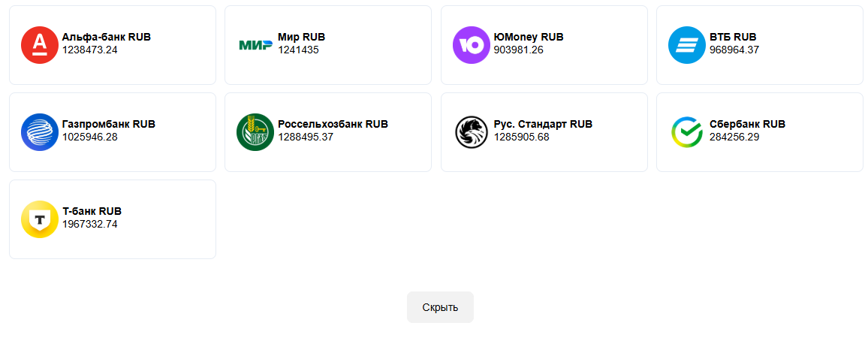Select the Мир RUB title text
868x338 pixels.
pyautogui.click(x=301, y=37)
